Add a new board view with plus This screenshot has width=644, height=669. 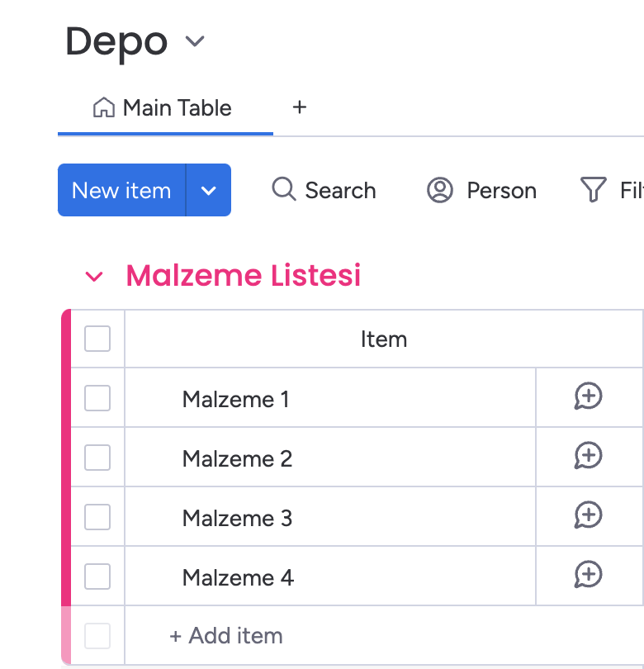click(x=300, y=107)
